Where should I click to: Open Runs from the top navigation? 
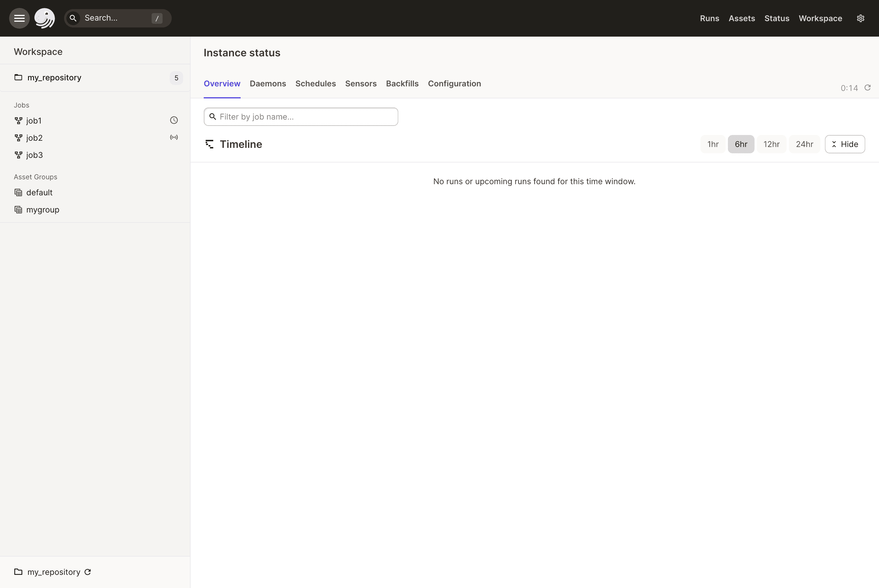pos(709,18)
